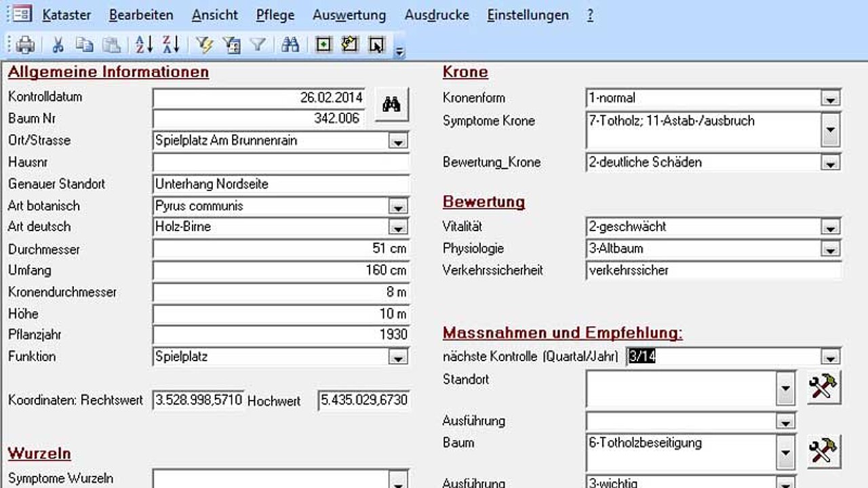Click hammer-wrench tools button next to Baum

[x=824, y=451]
